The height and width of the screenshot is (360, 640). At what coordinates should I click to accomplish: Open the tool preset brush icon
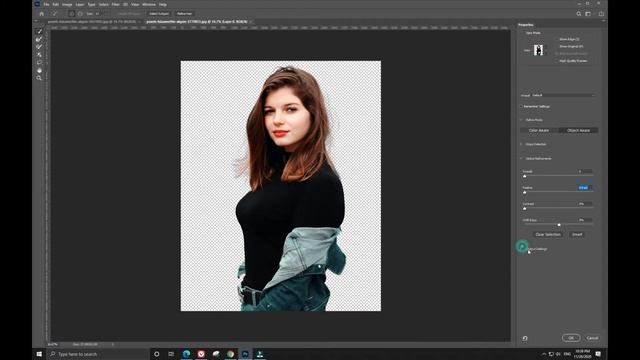coord(54,13)
